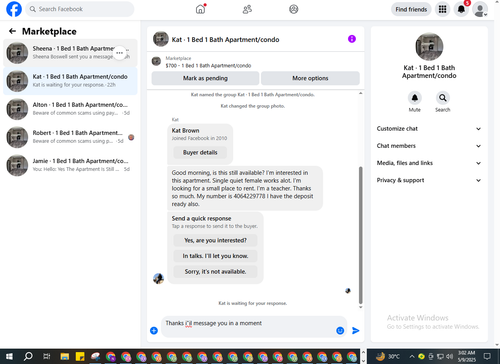Image resolution: width=500 pixels, height=364 pixels.
Task: Open Sticky Notes from taskbar
Action: coord(80,356)
